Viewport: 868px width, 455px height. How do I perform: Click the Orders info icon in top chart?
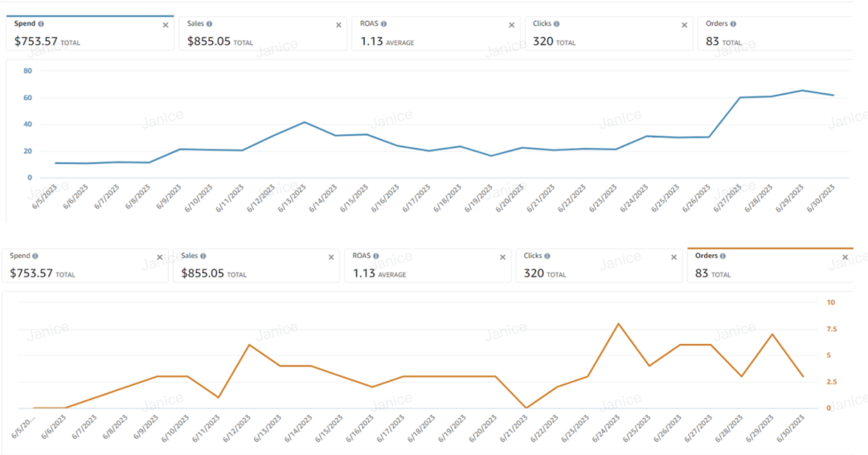coord(733,24)
